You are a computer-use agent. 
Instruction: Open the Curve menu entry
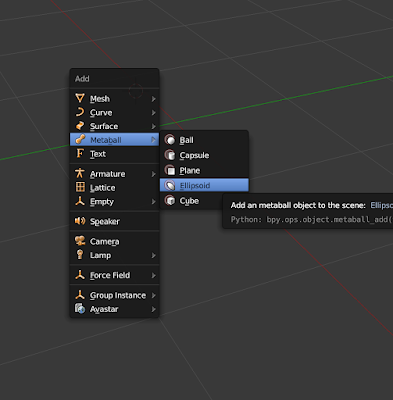[114, 112]
